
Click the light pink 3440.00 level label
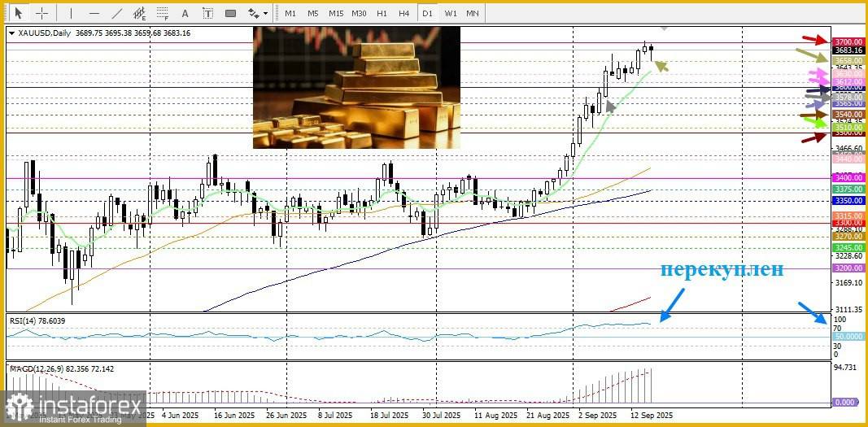pyautogui.click(x=848, y=159)
